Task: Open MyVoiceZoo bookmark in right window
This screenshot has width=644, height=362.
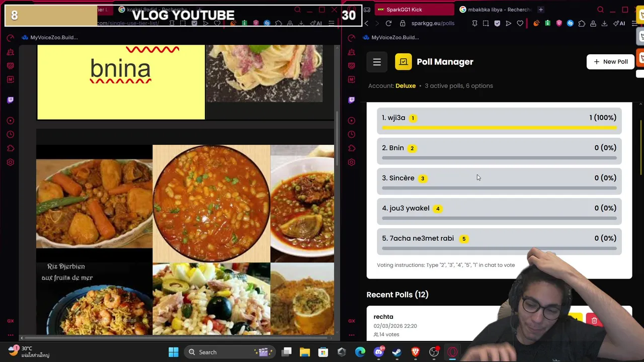Action: pos(390,37)
